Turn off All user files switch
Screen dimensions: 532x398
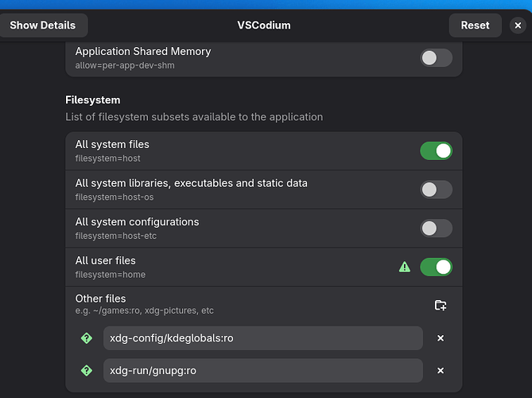436,267
